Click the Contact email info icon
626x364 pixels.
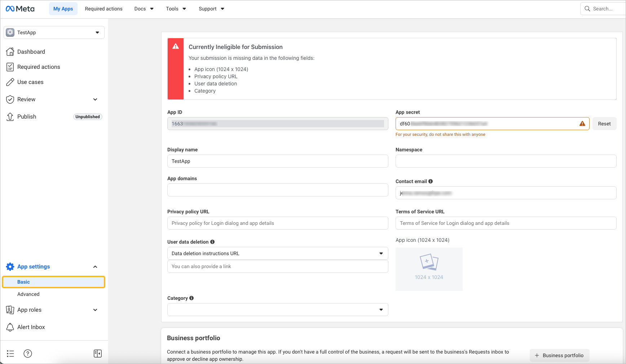(x=431, y=181)
